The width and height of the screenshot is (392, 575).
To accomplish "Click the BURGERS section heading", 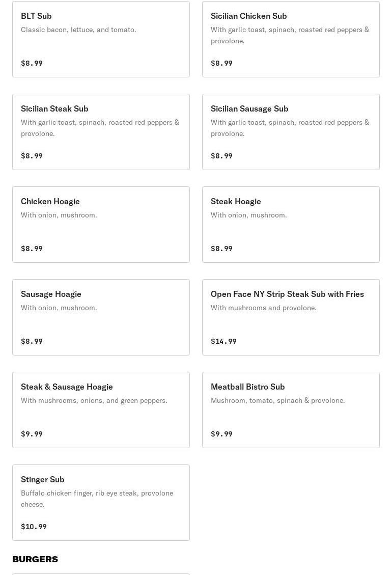I will point(35,559).
